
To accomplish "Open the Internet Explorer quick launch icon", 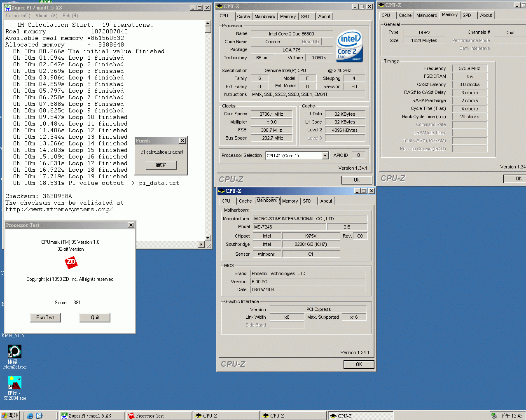I will pyautogui.click(x=30, y=416).
